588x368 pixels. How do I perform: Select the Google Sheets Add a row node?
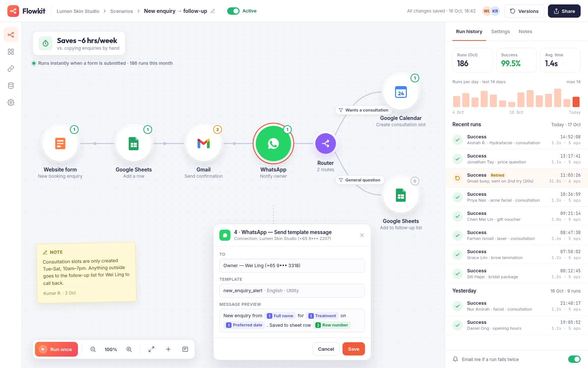[134, 144]
